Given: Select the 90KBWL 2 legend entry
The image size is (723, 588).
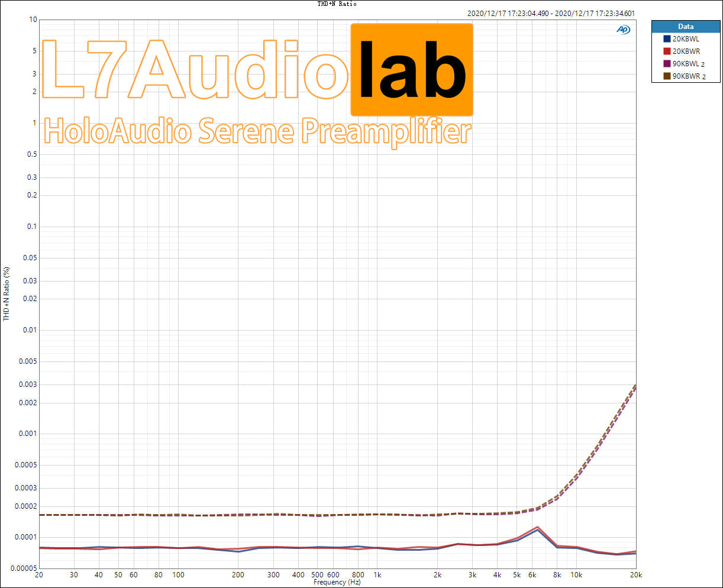Looking at the screenshot, I should 689,64.
